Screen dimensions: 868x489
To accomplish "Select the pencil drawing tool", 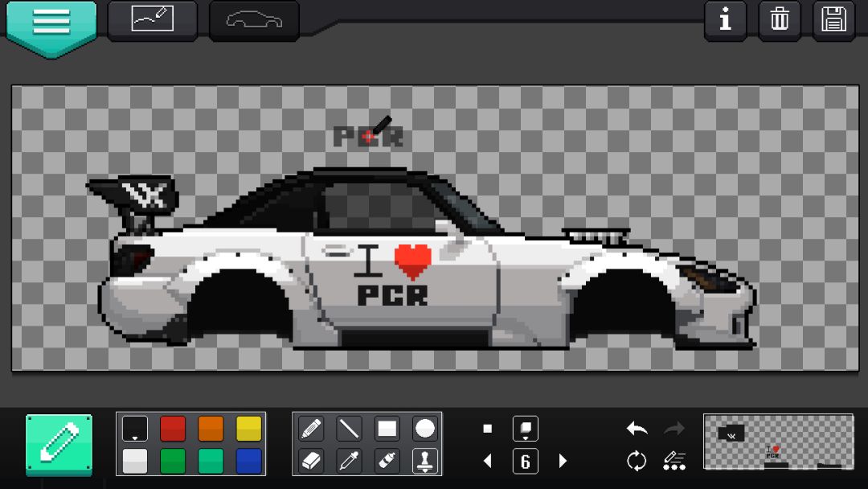I will click(x=311, y=429).
